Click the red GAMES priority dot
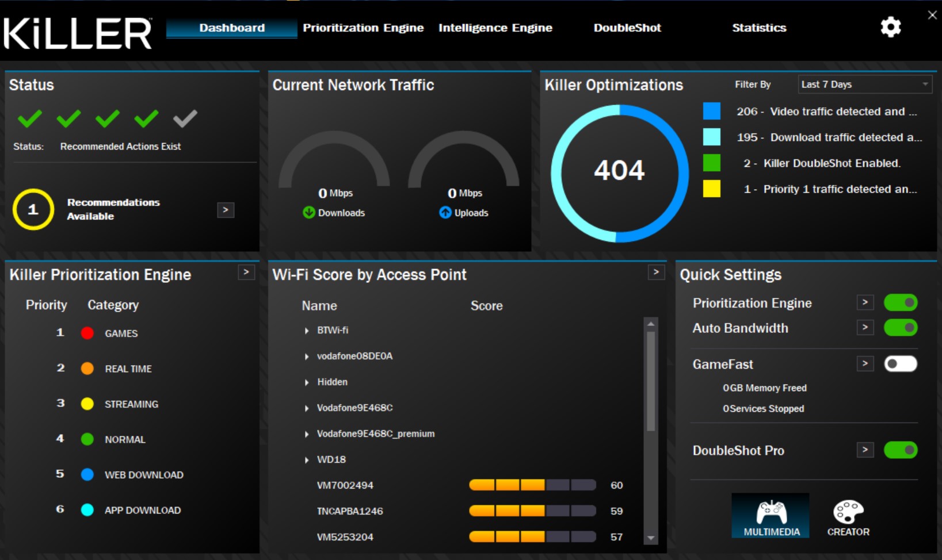 [x=87, y=333]
